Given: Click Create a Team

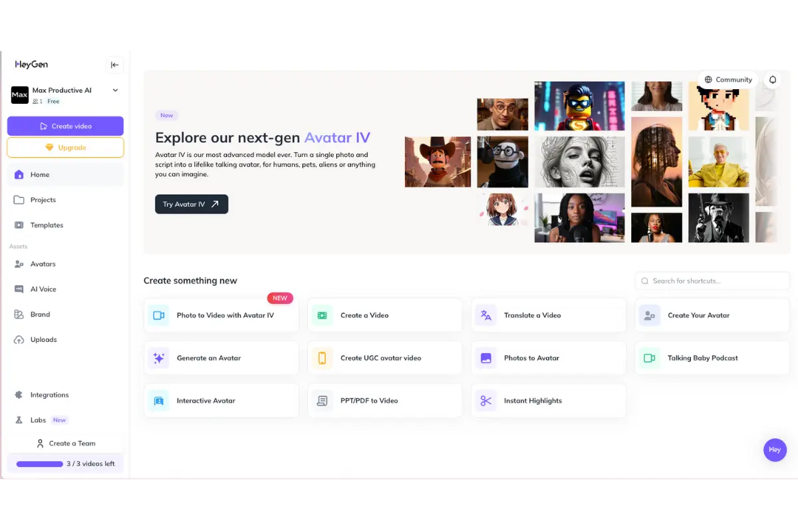Looking at the screenshot, I should pos(65,444).
